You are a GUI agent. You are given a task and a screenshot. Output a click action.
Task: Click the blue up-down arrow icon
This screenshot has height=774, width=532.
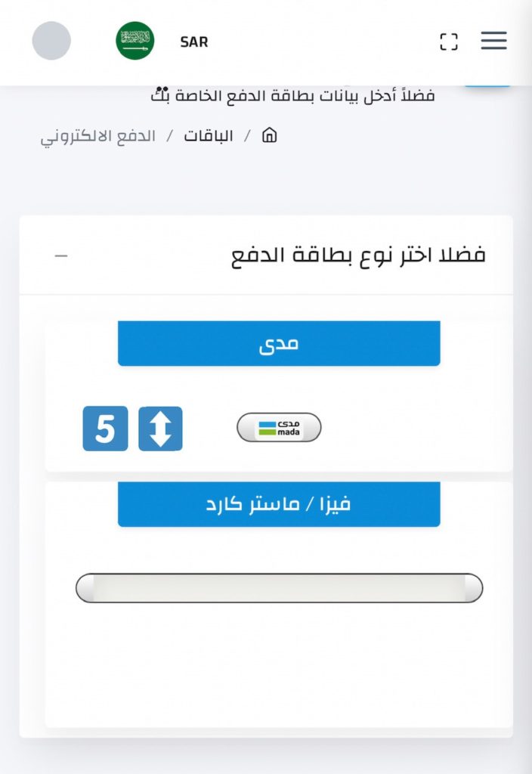[160, 429]
